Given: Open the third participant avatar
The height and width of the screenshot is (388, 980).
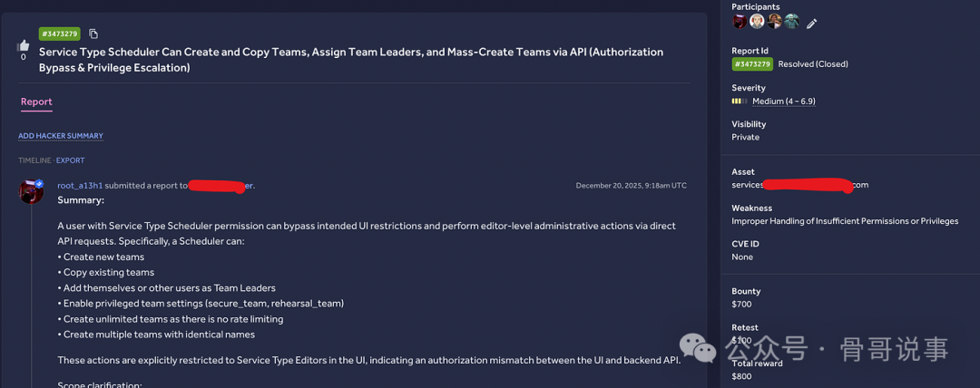Looking at the screenshot, I should point(774,22).
